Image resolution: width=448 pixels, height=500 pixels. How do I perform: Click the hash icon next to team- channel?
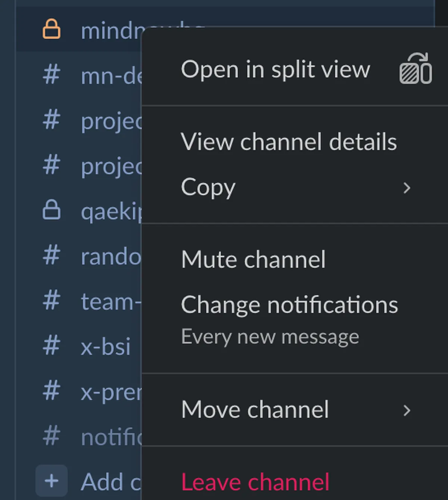coord(52,301)
